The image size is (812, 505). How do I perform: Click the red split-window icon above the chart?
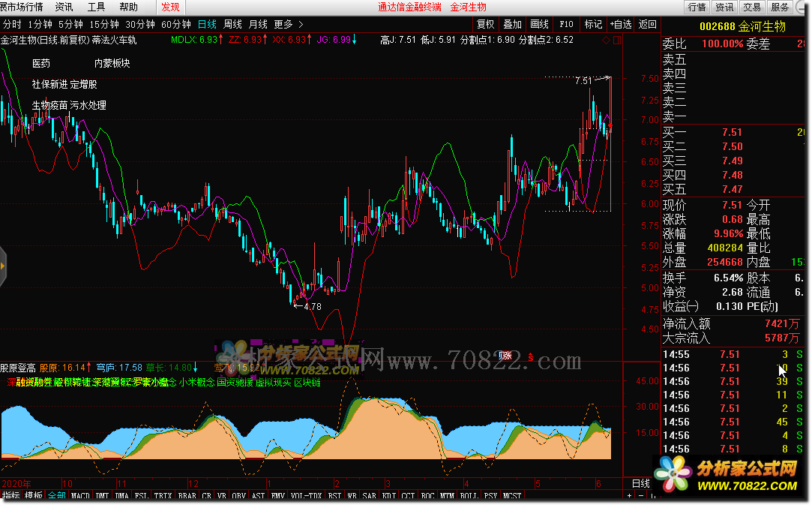click(617, 40)
